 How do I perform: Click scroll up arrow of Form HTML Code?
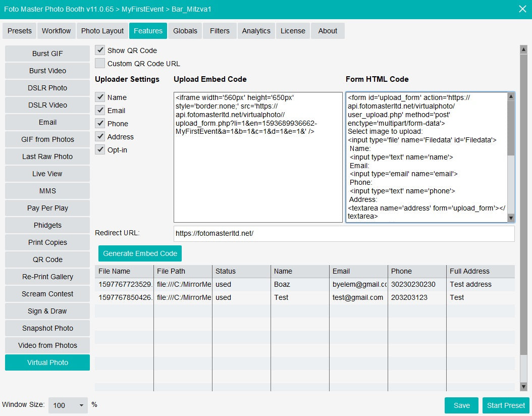click(x=511, y=96)
